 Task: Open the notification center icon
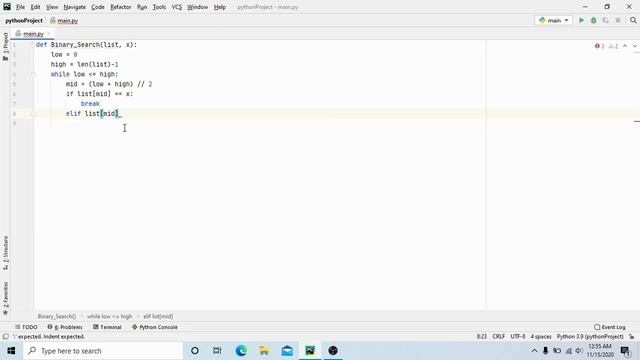625,351
